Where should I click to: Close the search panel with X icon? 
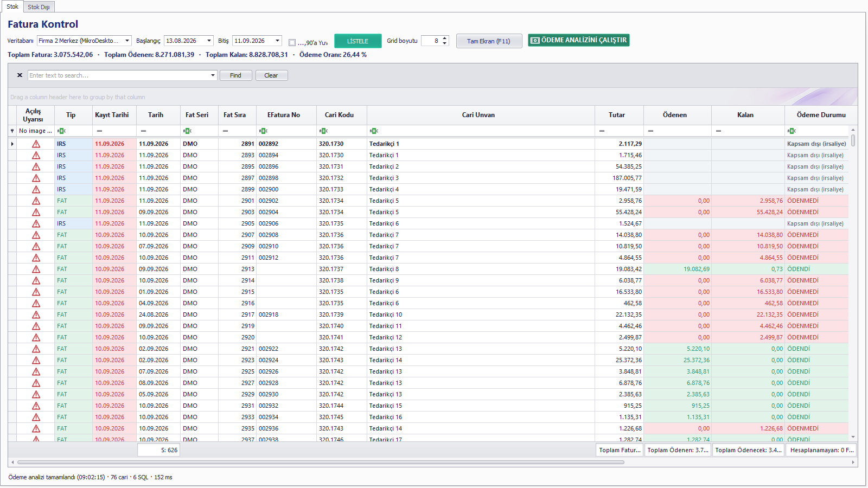20,75
